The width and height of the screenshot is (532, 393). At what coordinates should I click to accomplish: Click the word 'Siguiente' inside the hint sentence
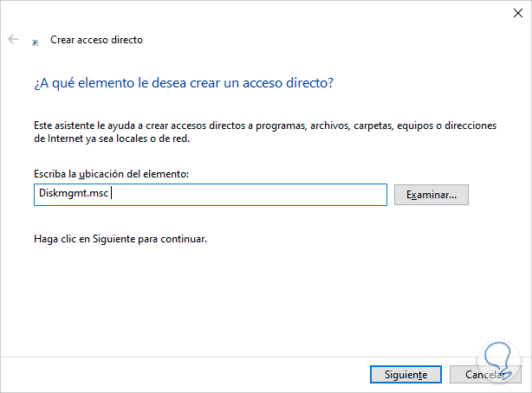coord(115,237)
